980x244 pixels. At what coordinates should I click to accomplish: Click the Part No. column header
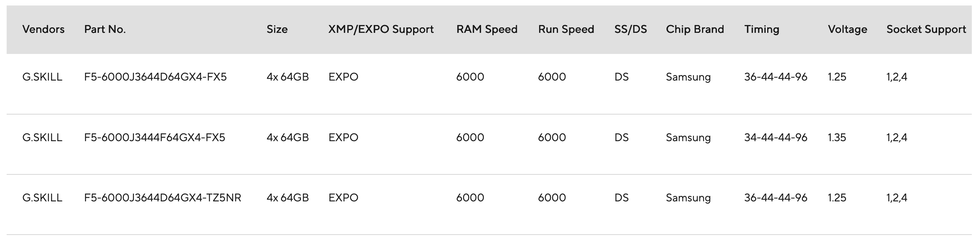[x=105, y=29]
